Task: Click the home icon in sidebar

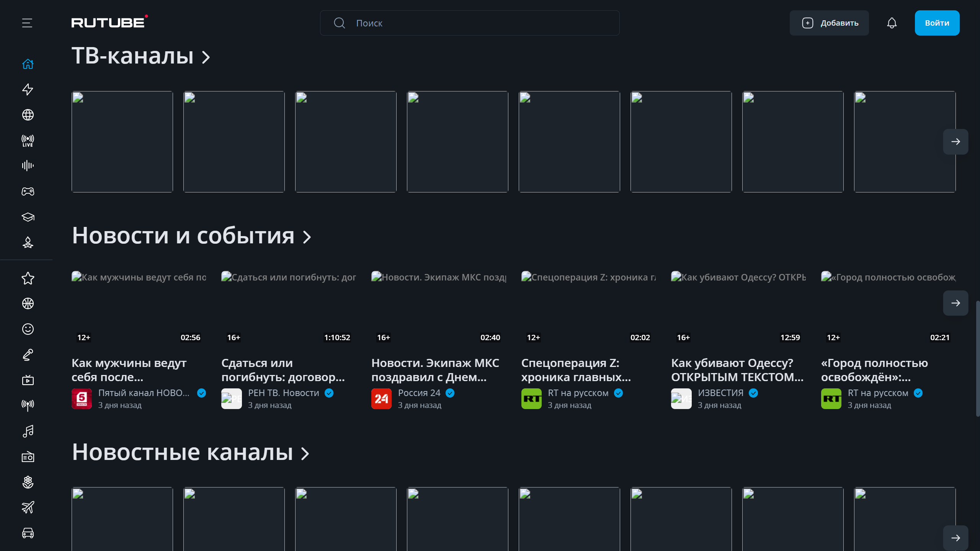Action: [x=28, y=64]
